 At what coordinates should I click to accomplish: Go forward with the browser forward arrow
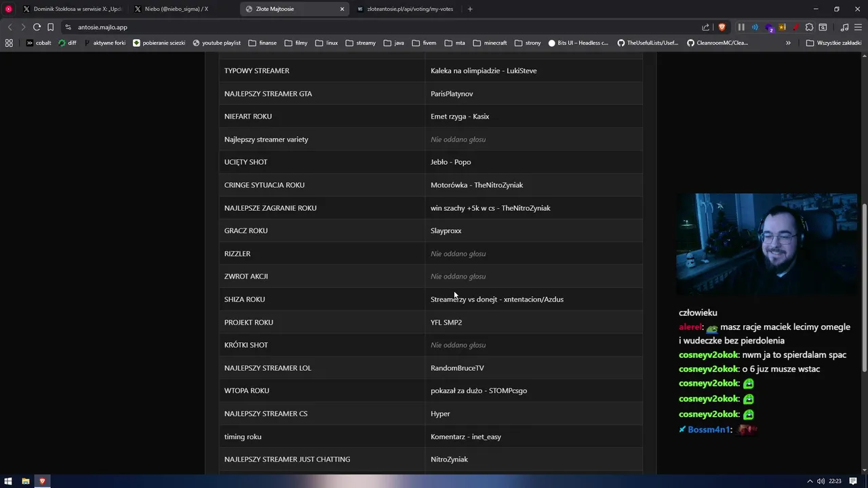coord(23,27)
